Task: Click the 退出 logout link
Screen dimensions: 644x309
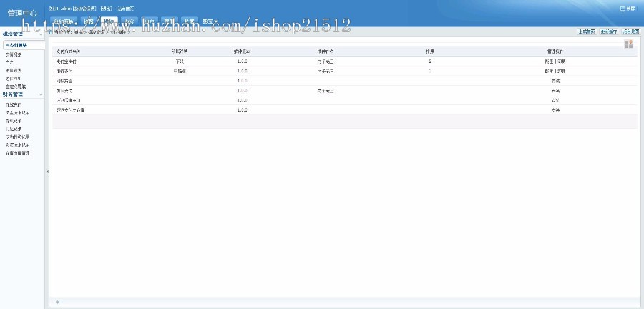Action: click(x=106, y=9)
